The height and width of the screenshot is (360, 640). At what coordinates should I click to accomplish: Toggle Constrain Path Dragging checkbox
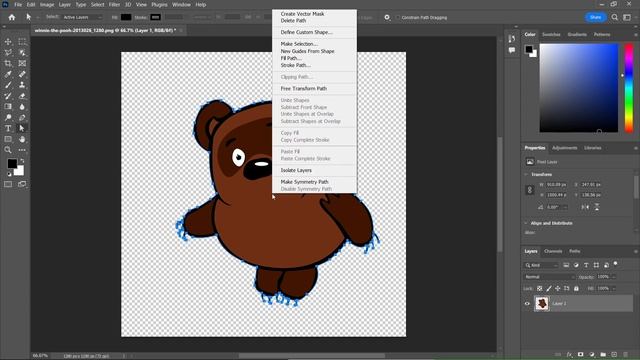[398, 18]
